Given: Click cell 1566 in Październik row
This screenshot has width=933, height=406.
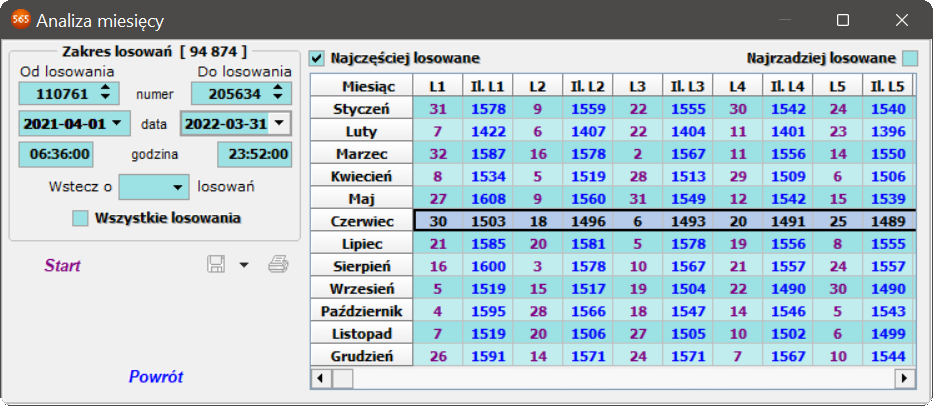Looking at the screenshot, I should pyautogui.click(x=588, y=311).
